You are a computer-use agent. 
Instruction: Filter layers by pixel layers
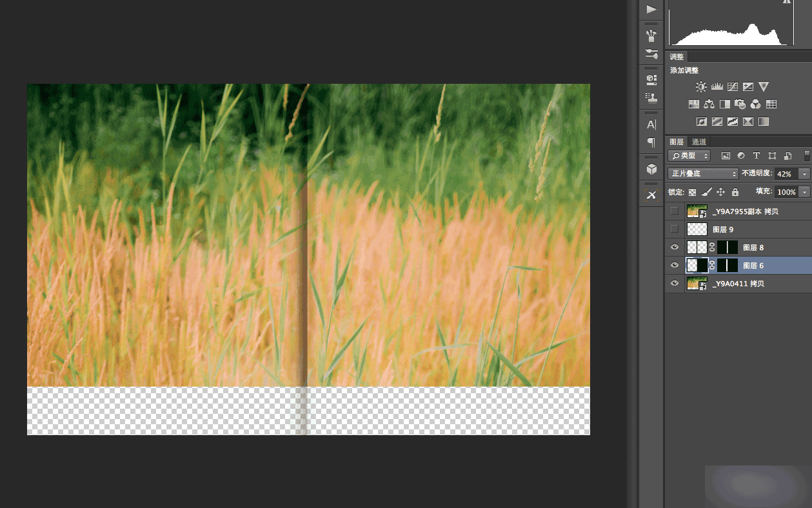click(x=726, y=156)
